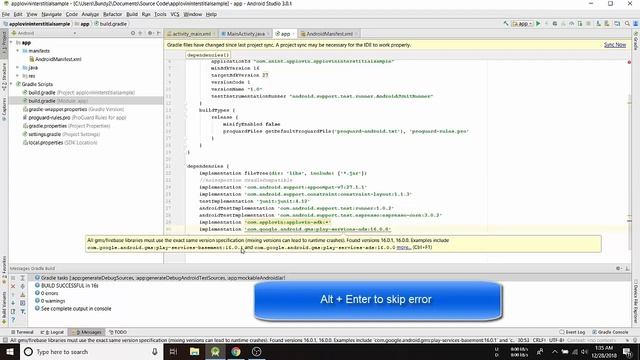Screen dimensions: 640x360
Task: Open the user account icon in toolbar
Action: tap(635, 24)
